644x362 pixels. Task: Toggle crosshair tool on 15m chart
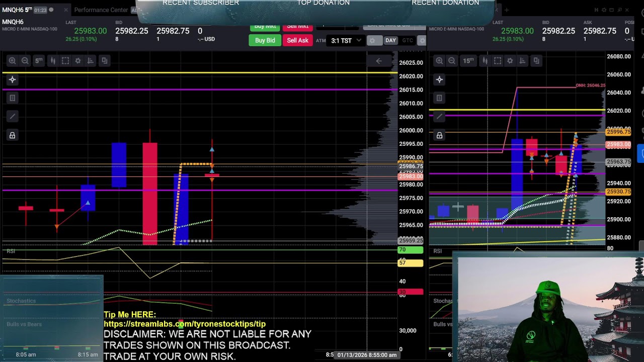[439, 79]
